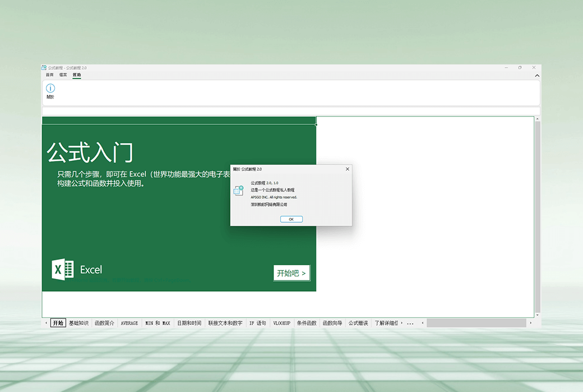Click vertical scrollbar down arrow
583x392 pixels.
tap(537, 315)
